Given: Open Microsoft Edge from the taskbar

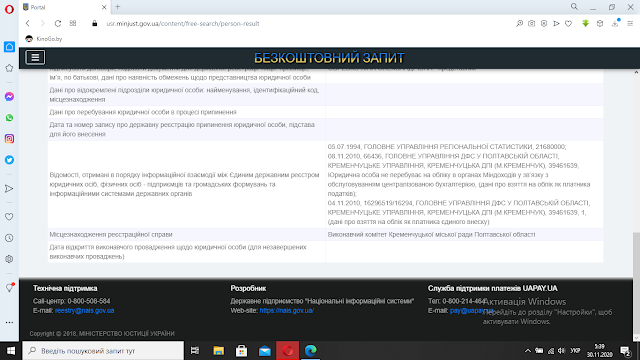Looking at the screenshot, I should [311, 351].
